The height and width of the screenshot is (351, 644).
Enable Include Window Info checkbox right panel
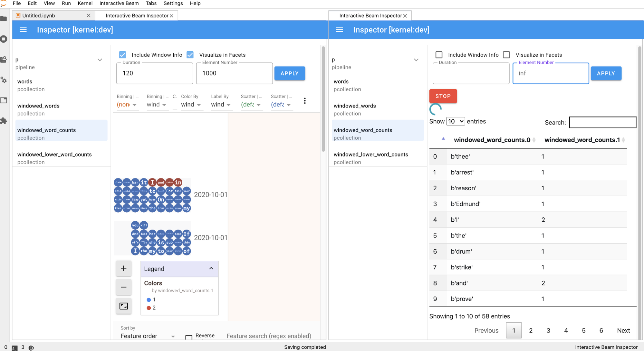[x=439, y=55]
